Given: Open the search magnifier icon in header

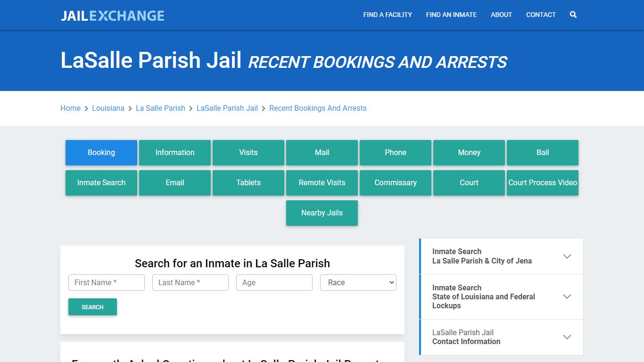Looking at the screenshot, I should click(x=573, y=15).
